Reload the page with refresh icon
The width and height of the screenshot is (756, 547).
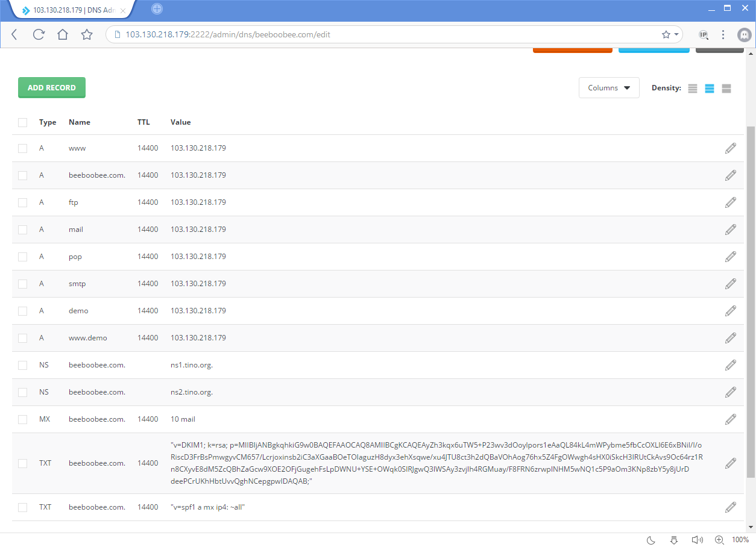pos(39,35)
